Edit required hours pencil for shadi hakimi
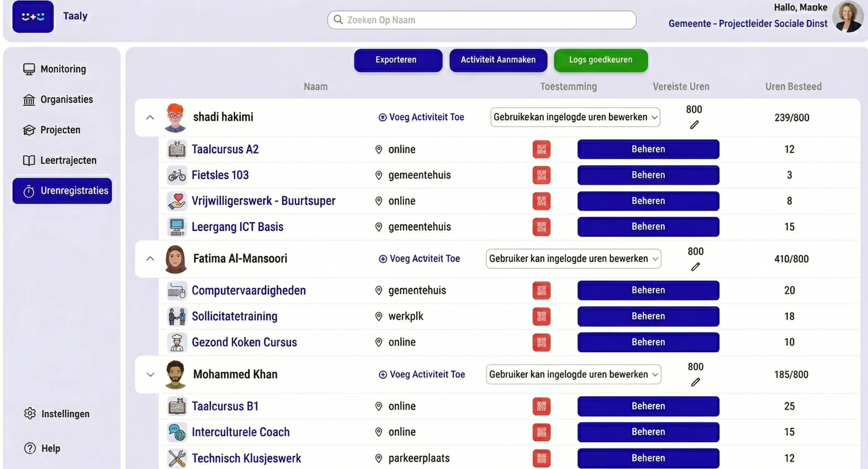The image size is (868, 469). click(x=694, y=125)
